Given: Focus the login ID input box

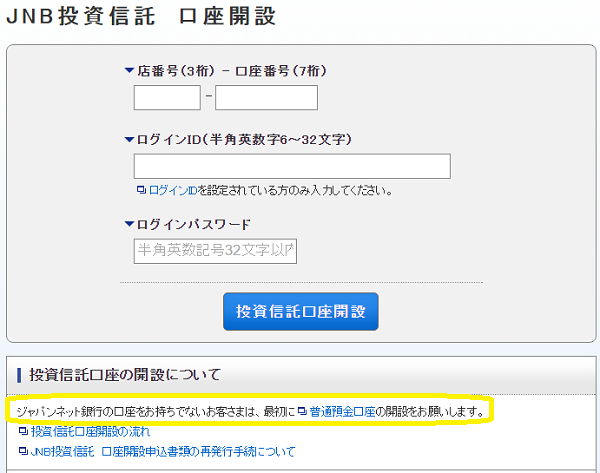Looking at the screenshot, I should click(292, 166).
